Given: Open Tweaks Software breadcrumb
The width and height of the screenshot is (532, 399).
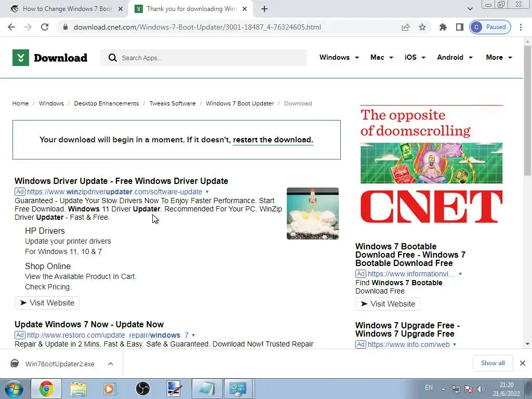Looking at the screenshot, I should click(172, 103).
